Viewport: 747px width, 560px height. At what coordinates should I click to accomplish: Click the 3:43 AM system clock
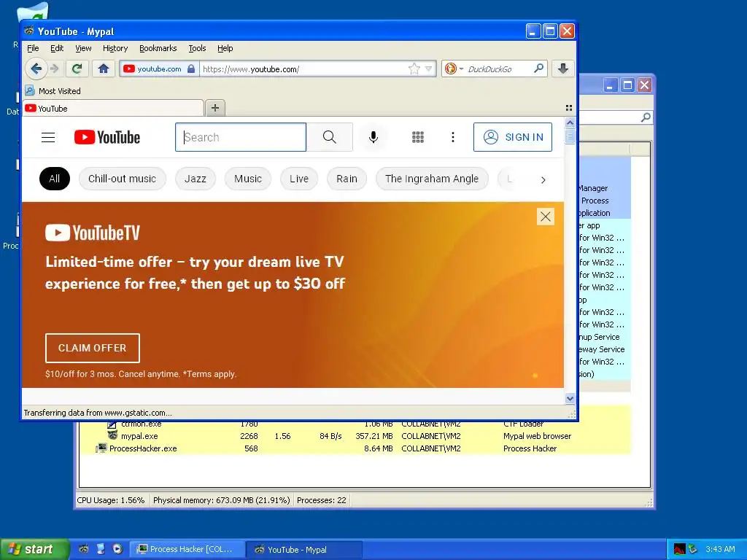click(x=720, y=549)
